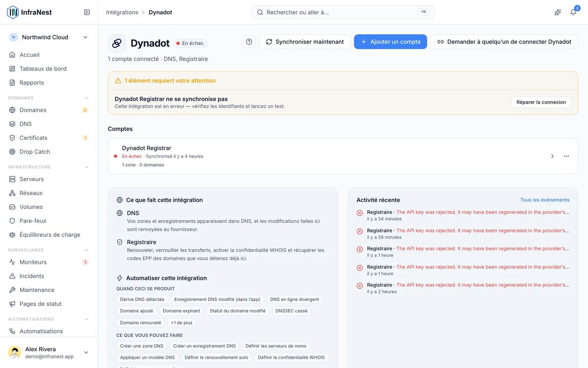Open the AI sparkle assistant icon
This screenshot has width=588, height=368.
558,12
